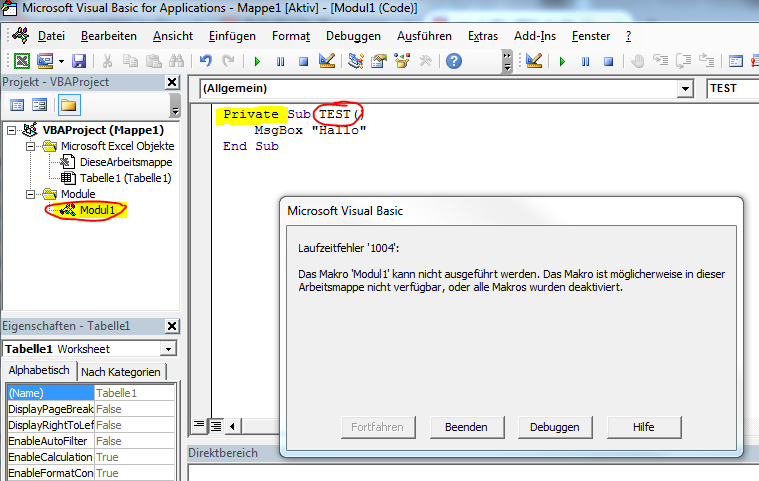Screen dimensions: 759x481
Task: Click the Step Out icon
Action: (x=707, y=61)
